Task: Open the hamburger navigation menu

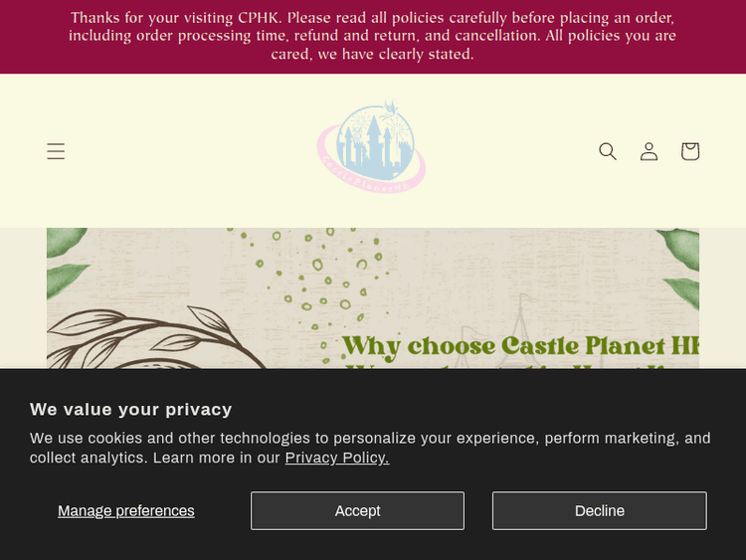Action: click(x=56, y=151)
